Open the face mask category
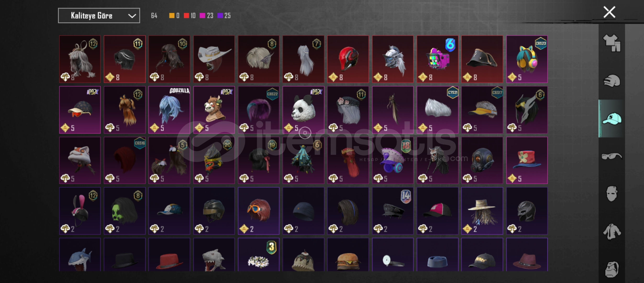644x283 pixels. click(612, 194)
